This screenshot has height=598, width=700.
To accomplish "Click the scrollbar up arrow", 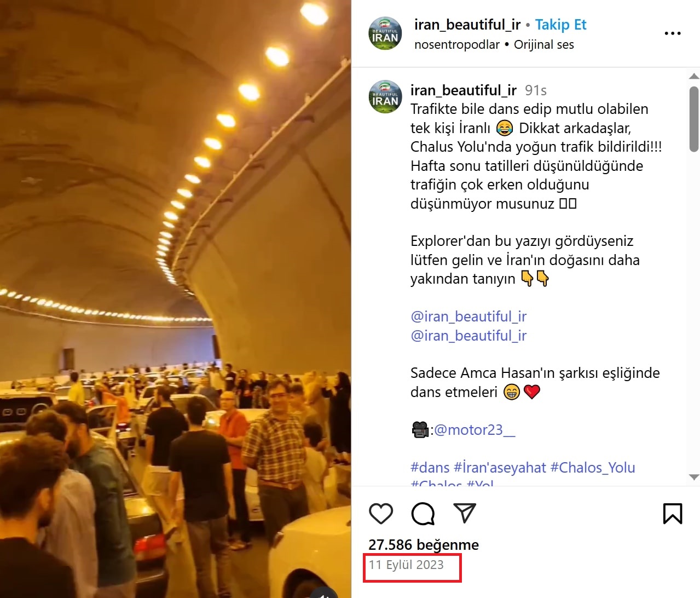I will point(694,76).
